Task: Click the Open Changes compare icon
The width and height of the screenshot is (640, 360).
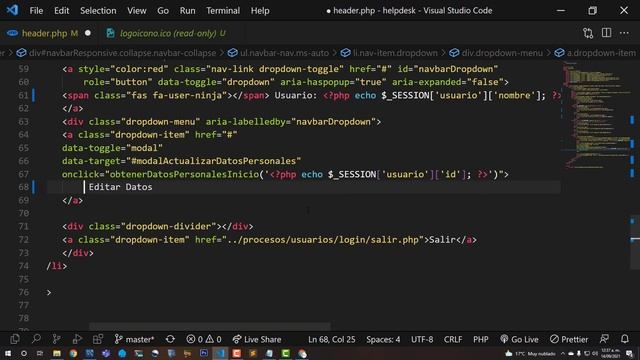Action: click(x=588, y=33)
